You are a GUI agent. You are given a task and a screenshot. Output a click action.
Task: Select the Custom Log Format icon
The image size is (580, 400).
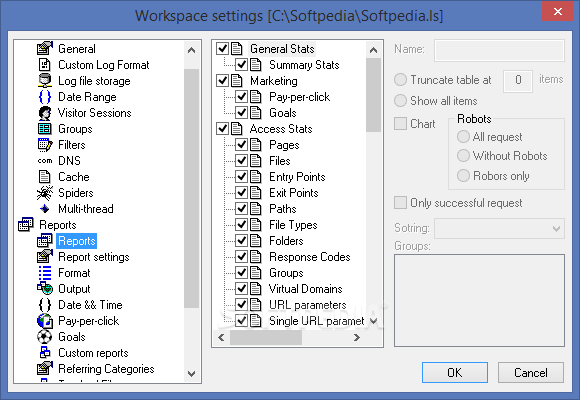pyautogui.click(x=45, y=65)
